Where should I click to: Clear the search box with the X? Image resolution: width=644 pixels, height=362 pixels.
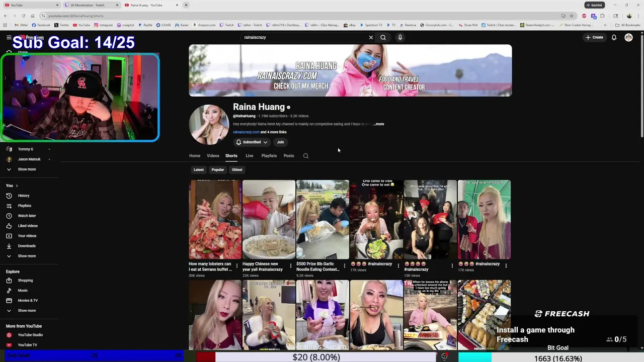point(371,37)
